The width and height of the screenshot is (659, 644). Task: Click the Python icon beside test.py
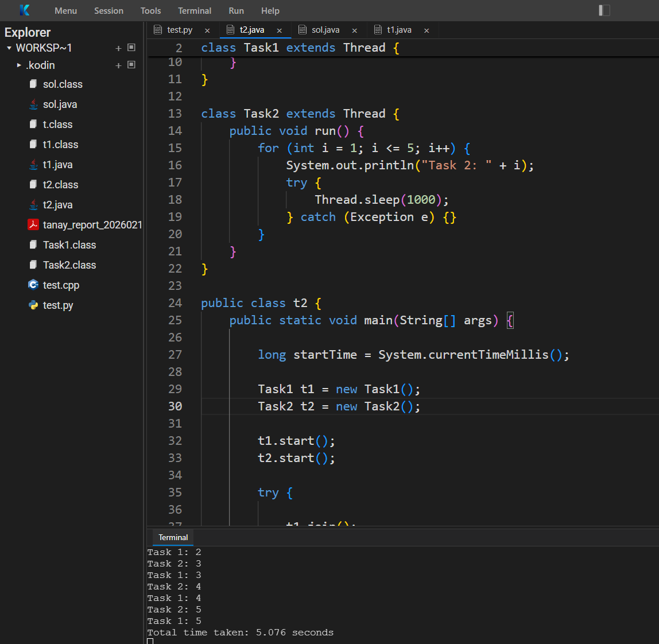(33, 305)
